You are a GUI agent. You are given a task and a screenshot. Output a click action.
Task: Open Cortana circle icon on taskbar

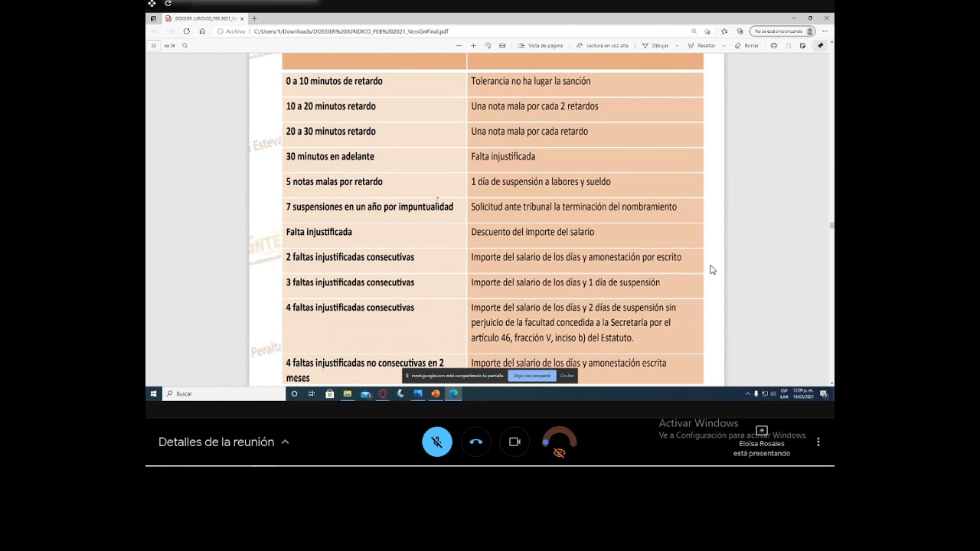294,393
